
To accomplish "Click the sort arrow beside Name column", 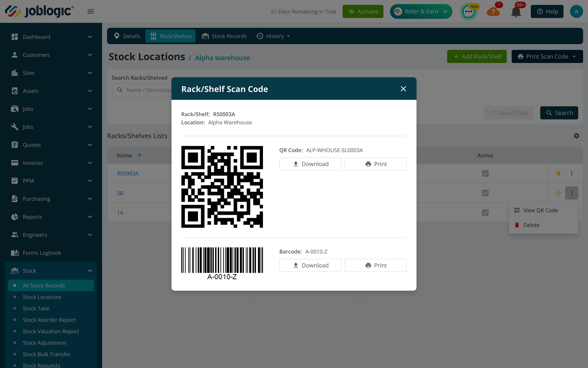I will [139, 155].
